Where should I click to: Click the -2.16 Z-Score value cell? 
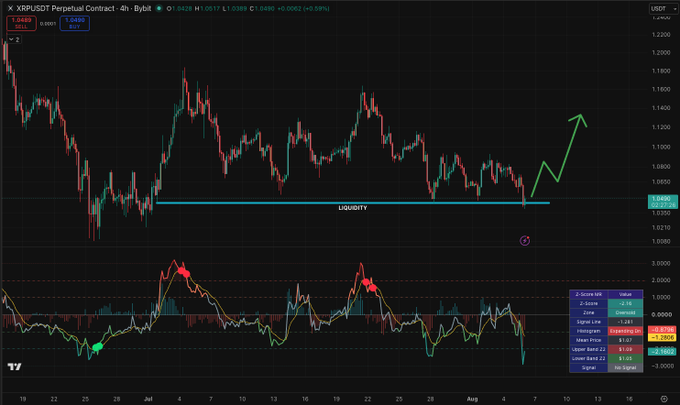pyautogui.click(x=625, y=304)
